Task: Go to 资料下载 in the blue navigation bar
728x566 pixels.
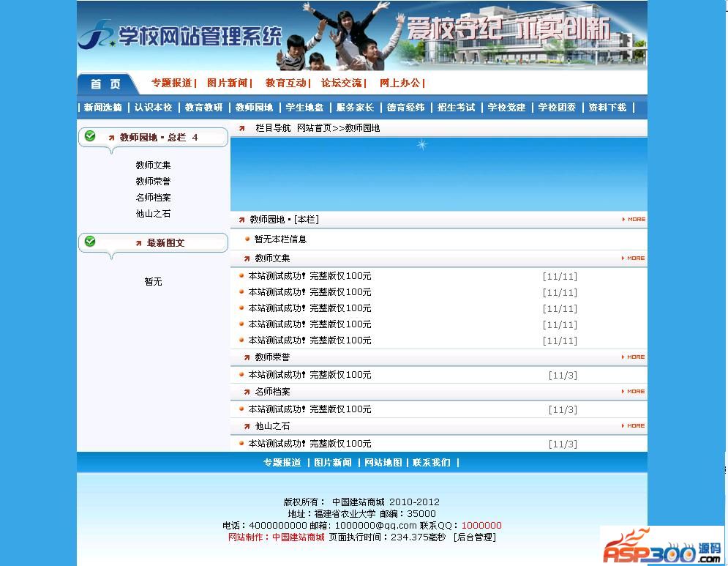Action: [608, 108]
